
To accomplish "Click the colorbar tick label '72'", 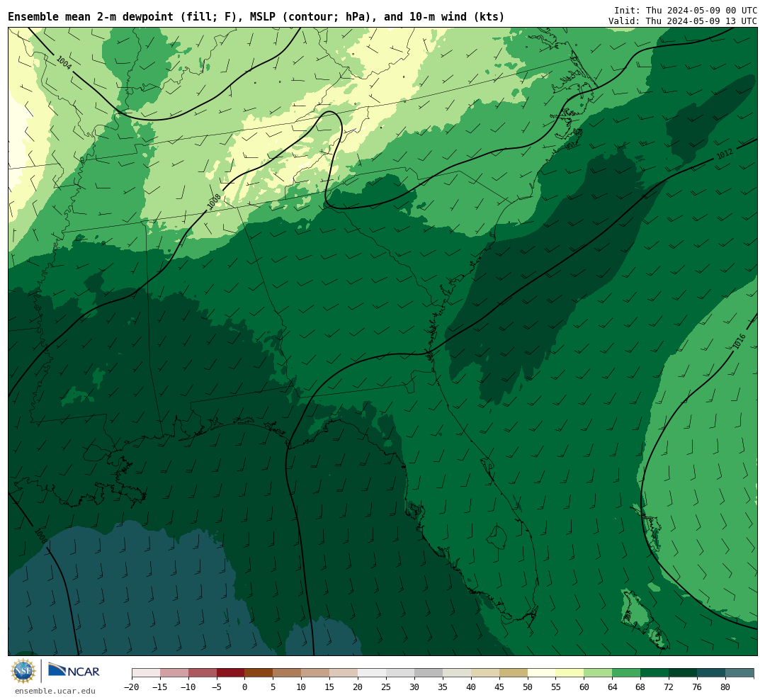I will (669, 687).
